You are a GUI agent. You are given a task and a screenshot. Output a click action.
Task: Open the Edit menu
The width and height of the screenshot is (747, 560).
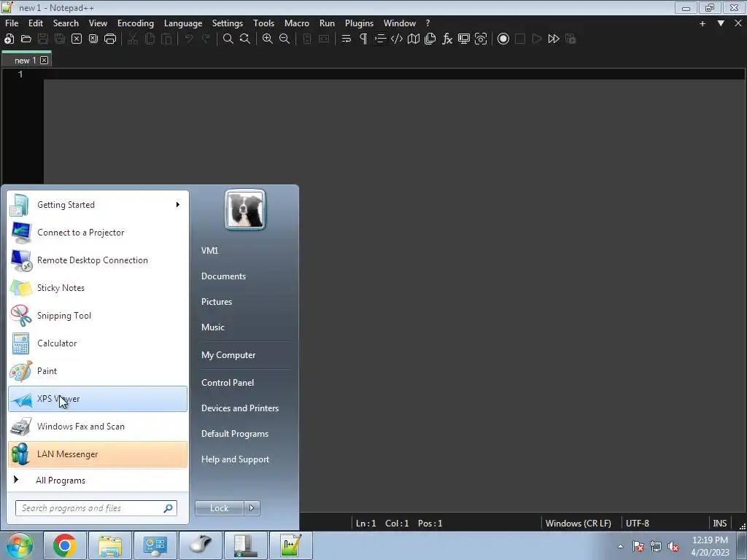tap(36, 23)
